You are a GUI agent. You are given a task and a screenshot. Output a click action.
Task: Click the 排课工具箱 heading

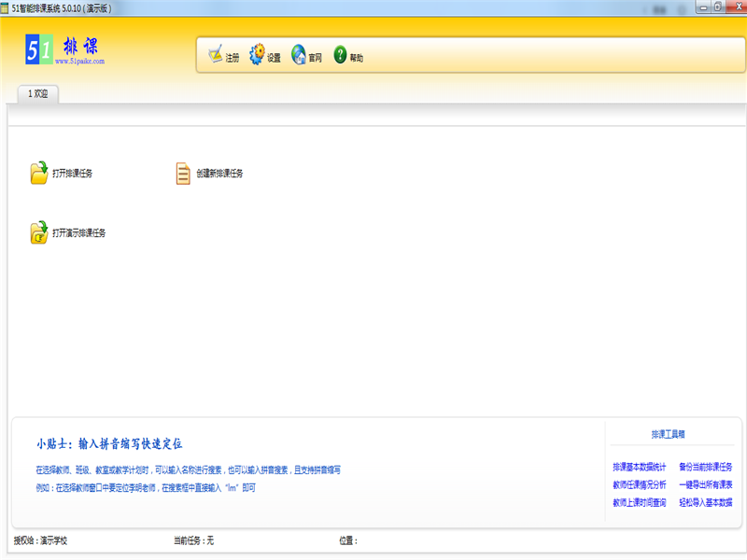pyautogui.click(x=668, y=434)
